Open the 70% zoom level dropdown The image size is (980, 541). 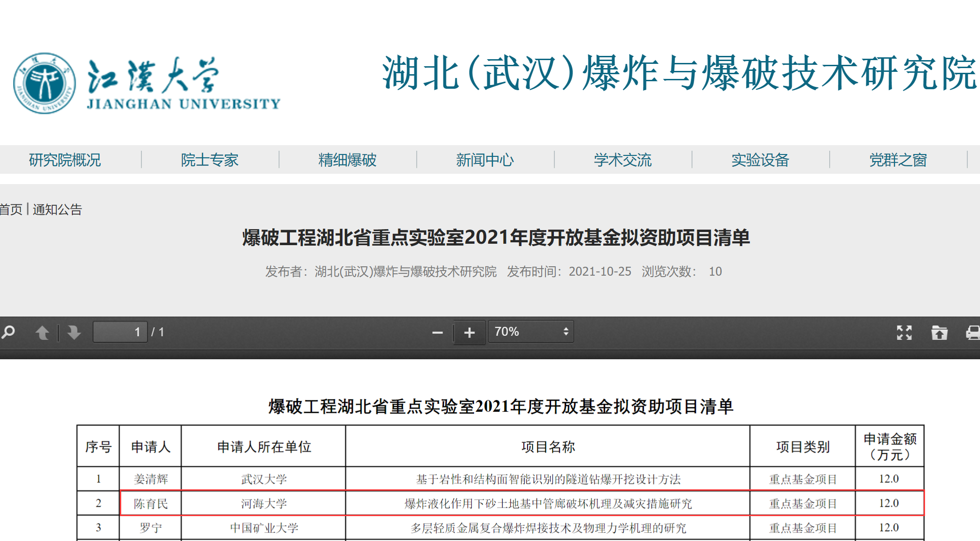531,332
